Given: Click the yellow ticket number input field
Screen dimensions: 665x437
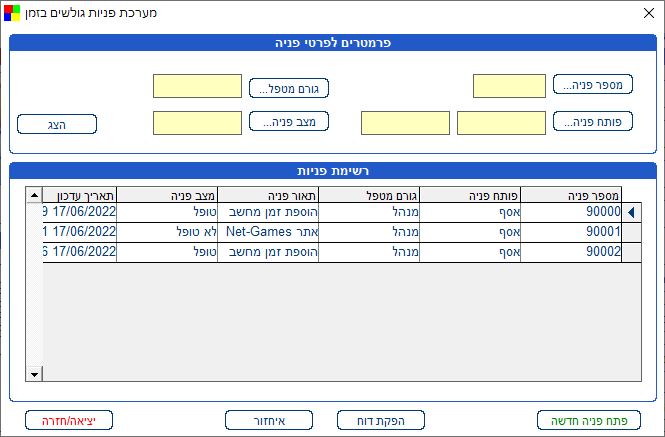Looking at the screenshot, I should (508, 86).
